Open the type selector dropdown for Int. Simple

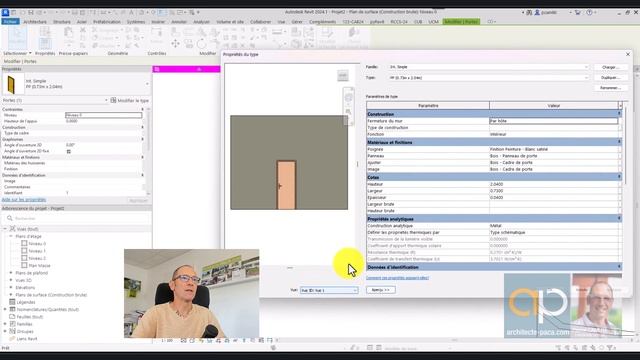(x=147, y=84)
